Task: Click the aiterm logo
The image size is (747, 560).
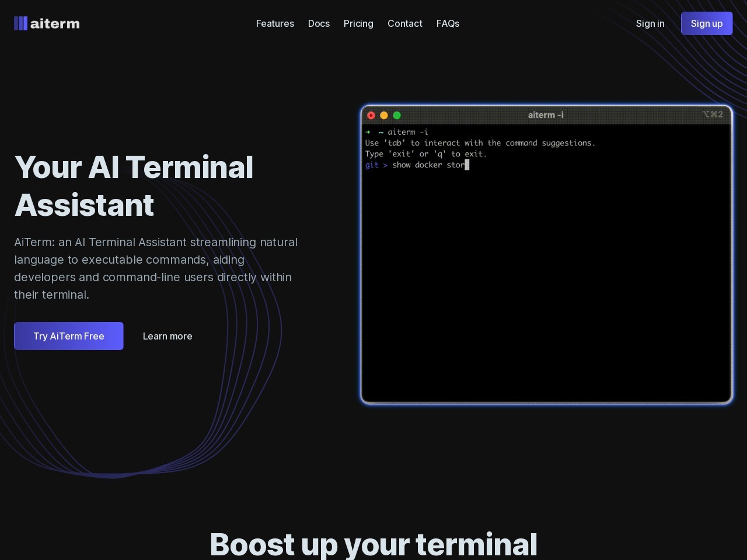Action: pos(47,23)
